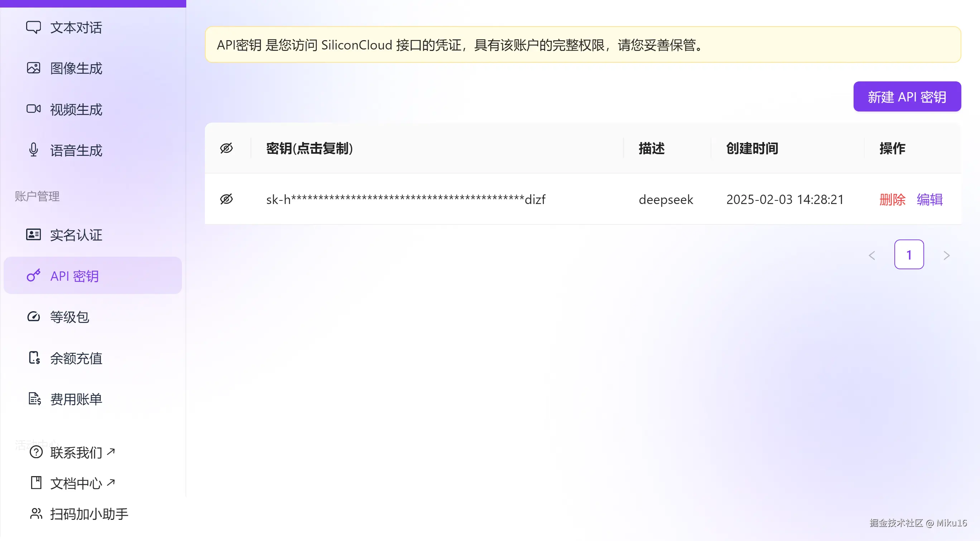Click the balance recharge wallet icon
Viewport: 980px width, 541px height.
34,358
